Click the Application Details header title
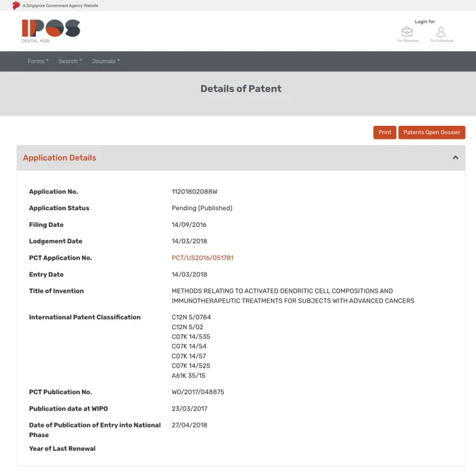Screen dimensions: 476x472 coord(59,158)
